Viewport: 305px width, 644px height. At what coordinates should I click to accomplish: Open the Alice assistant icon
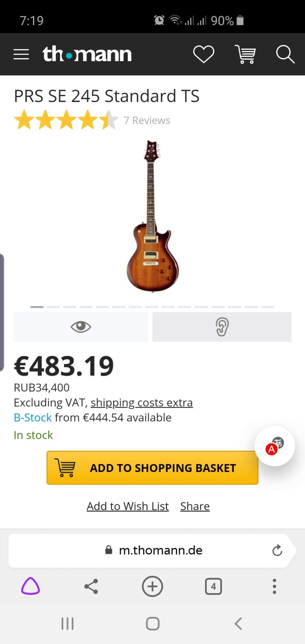pos(30,586)
